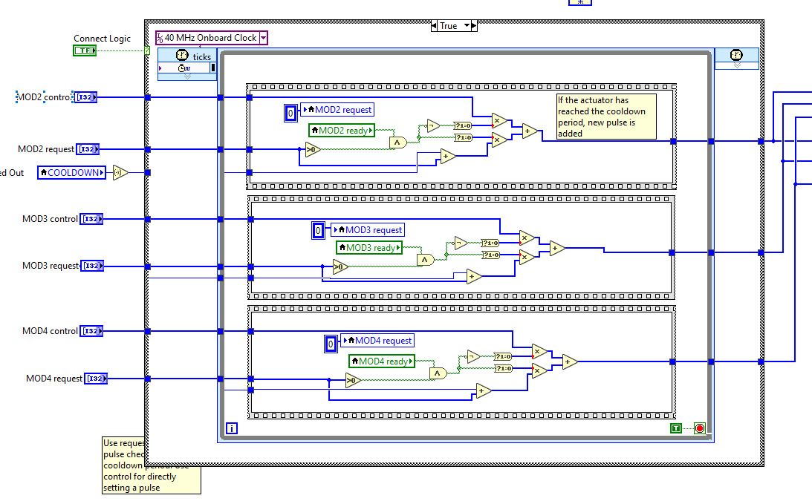The image size is (812, 504).
Task: Select the loop iteration terminal
Action: pyautogui.click(x=232, y=428)
